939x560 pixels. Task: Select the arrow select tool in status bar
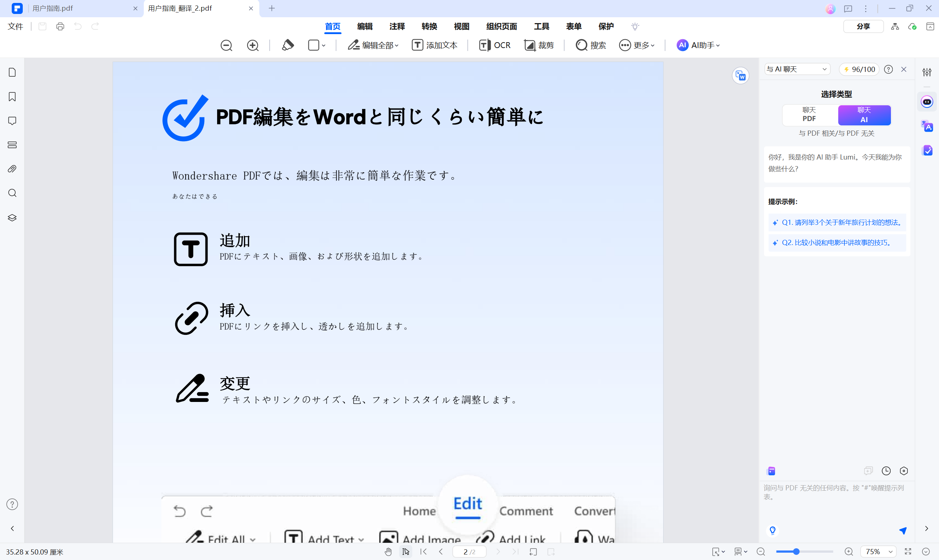coord(406,552)
